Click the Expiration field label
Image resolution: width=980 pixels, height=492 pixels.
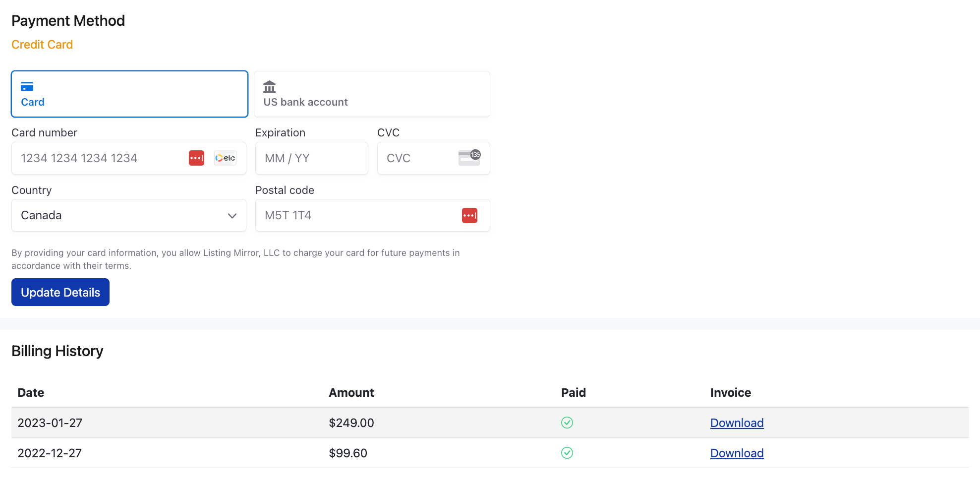(x=280, y=133)
